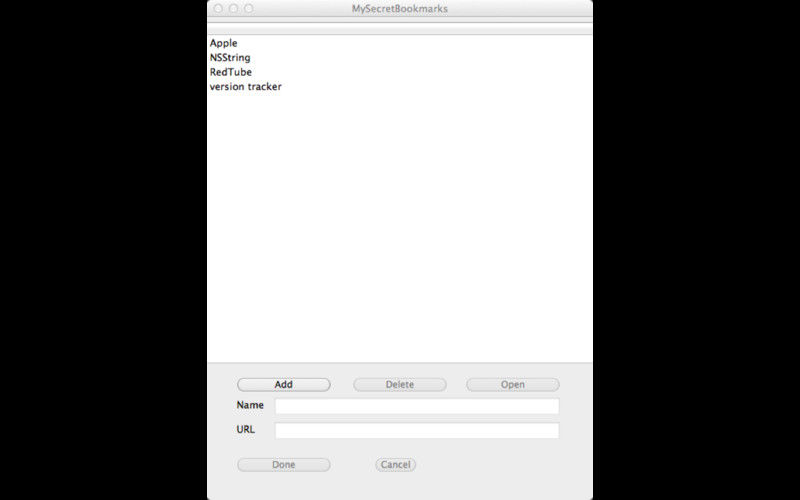Click the Cancel button
This screenshot has width=800, height=500.
[395, 465]
